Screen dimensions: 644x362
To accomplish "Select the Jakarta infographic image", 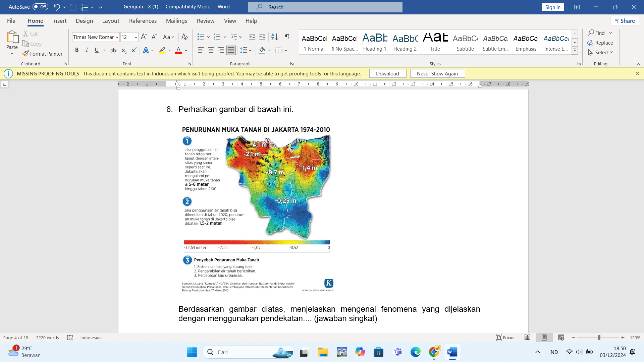I will (257, 208).
